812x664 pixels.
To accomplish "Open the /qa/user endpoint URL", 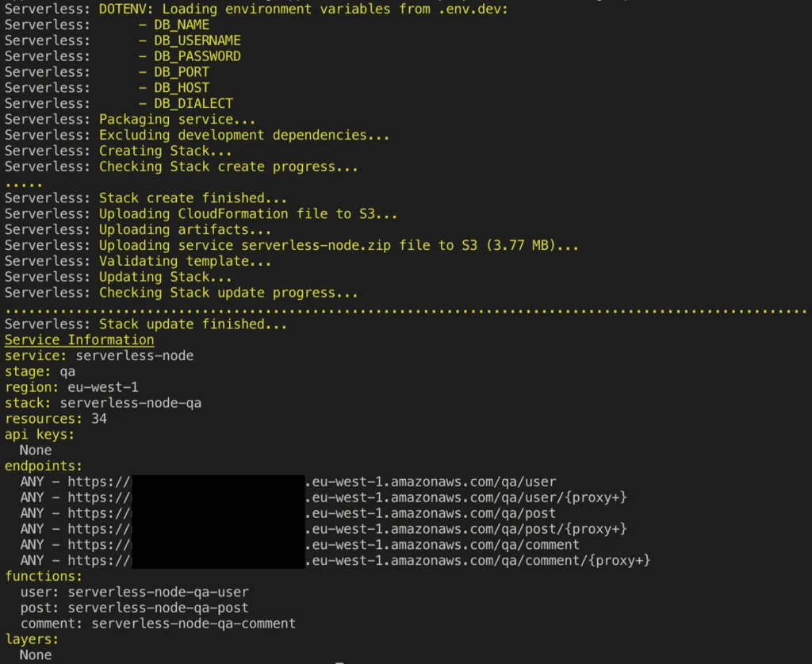I will [x=432, y=482].
